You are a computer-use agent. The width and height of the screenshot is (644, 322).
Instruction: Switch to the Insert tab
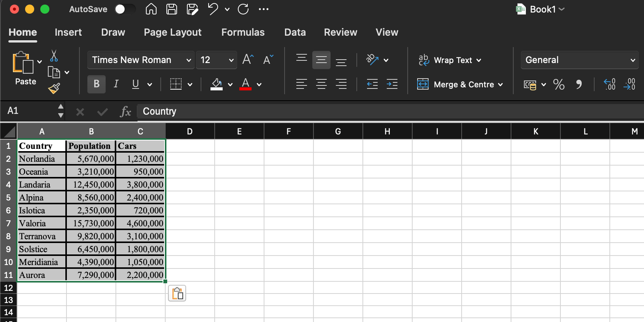click(x=68, y=32)
